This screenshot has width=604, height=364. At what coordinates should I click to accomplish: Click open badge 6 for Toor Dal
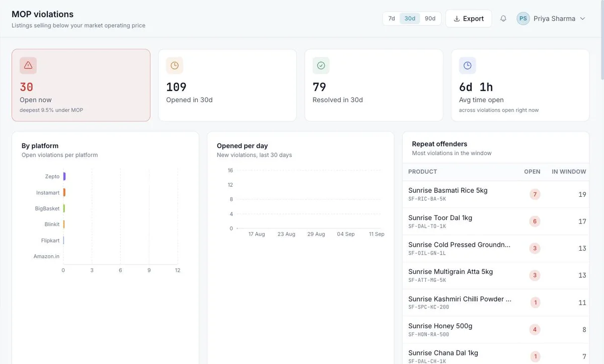tap(535, 222)
